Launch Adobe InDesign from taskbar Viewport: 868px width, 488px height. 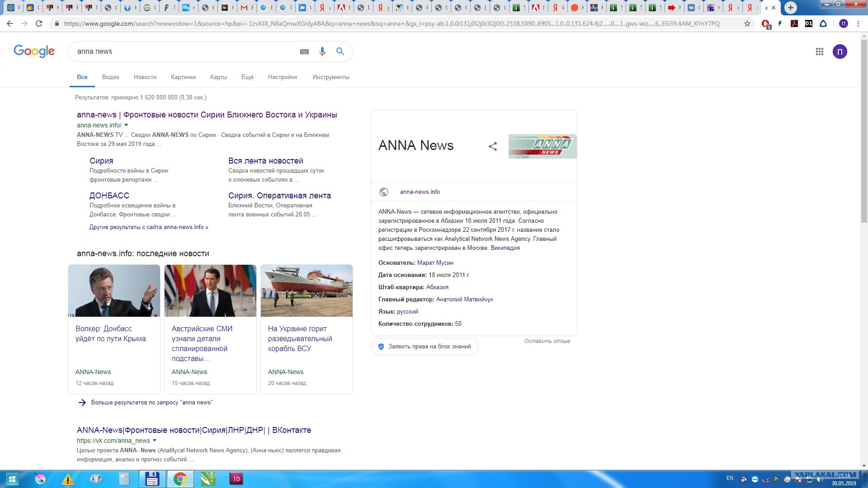point(236,479)
